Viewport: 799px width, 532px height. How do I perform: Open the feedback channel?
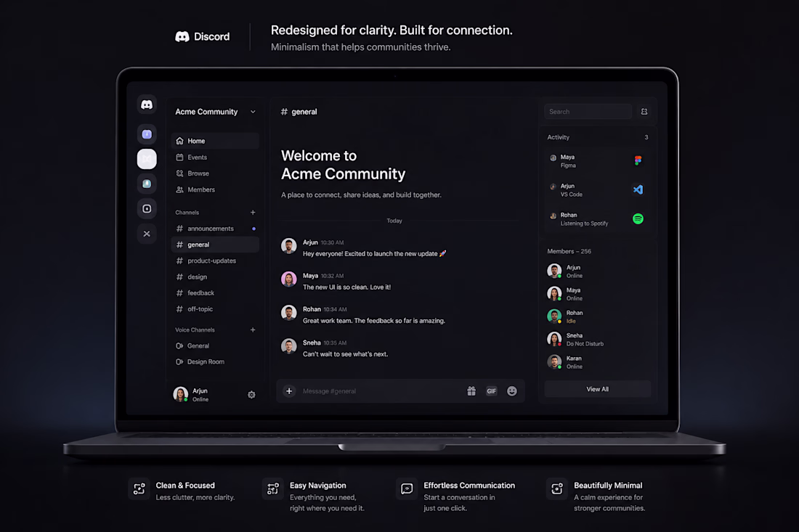click(215, 293)
